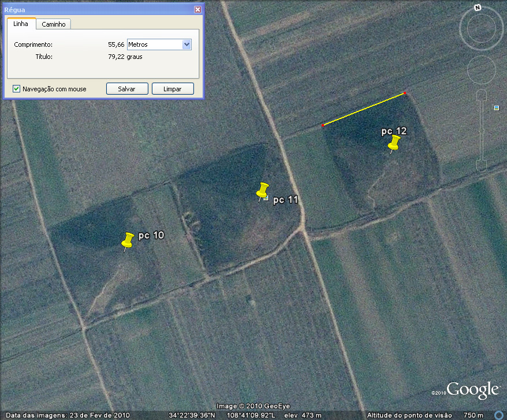This screenshot has width=507, height=420.
Task: Select the Linha tab
Action: tap(21, 24)
